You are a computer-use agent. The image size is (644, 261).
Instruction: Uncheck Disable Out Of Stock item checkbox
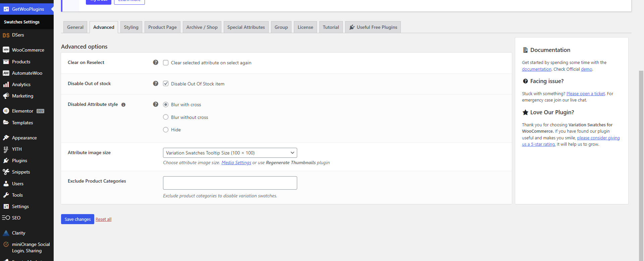(x=166, y=83)
